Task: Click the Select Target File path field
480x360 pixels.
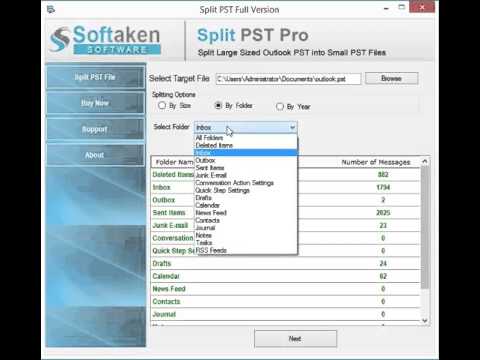Action: pos(288,79)
